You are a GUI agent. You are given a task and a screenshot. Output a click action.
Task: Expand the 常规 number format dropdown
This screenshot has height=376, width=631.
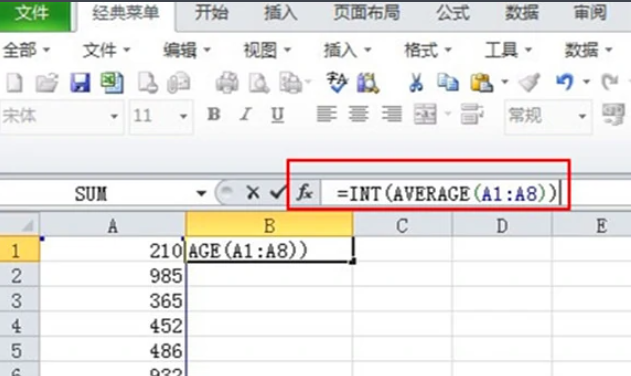582,117
